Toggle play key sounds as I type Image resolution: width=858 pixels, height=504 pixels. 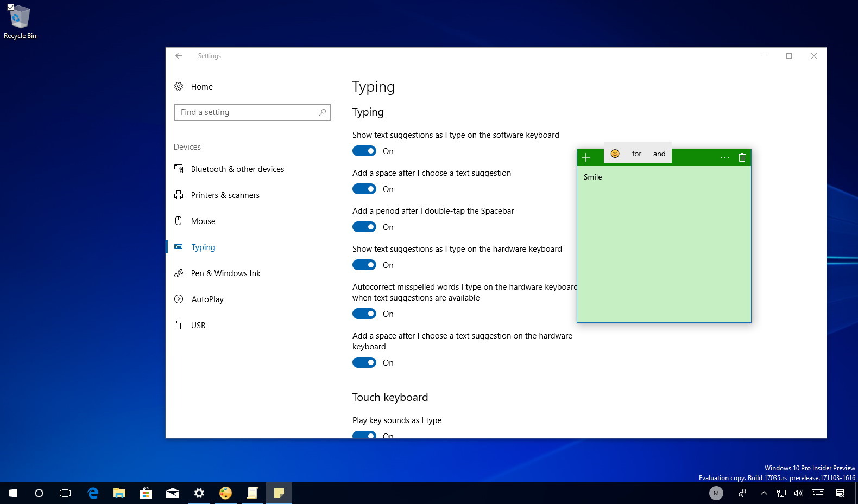click(x=364, y=435)
